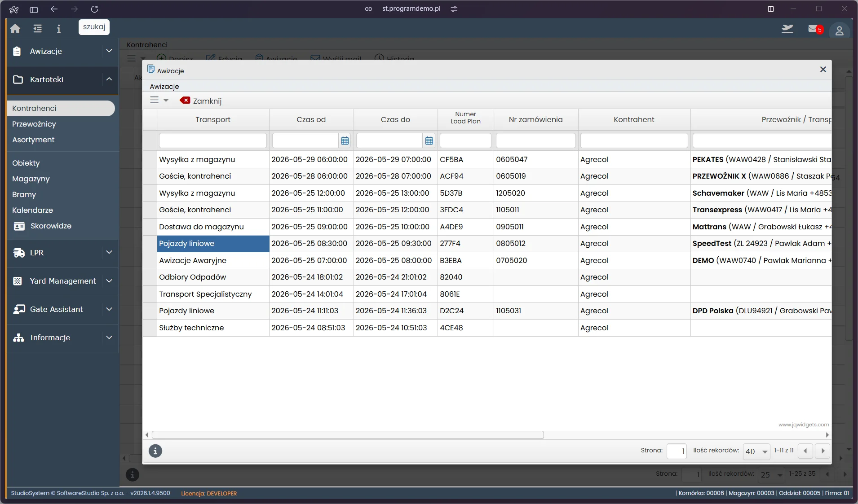Go to the home icon
The width and height of the screenshot is (858, 504).
tap(15, 29)
